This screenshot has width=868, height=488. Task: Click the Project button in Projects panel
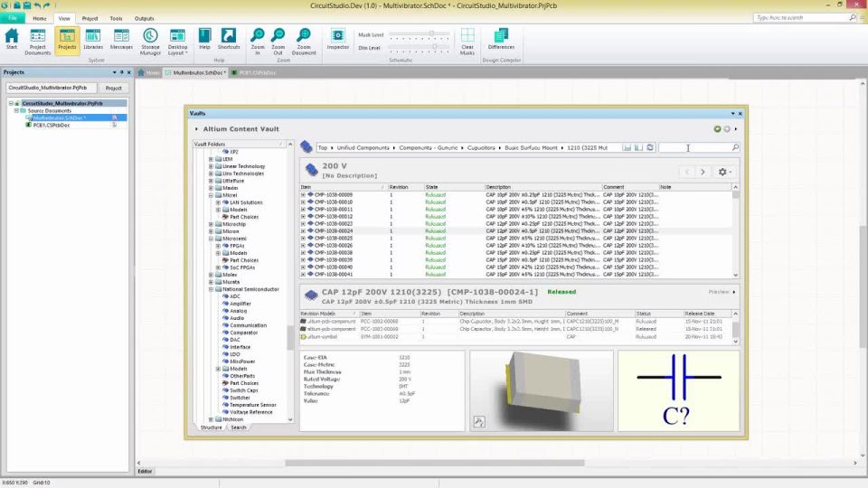click(x=114, y=88)
